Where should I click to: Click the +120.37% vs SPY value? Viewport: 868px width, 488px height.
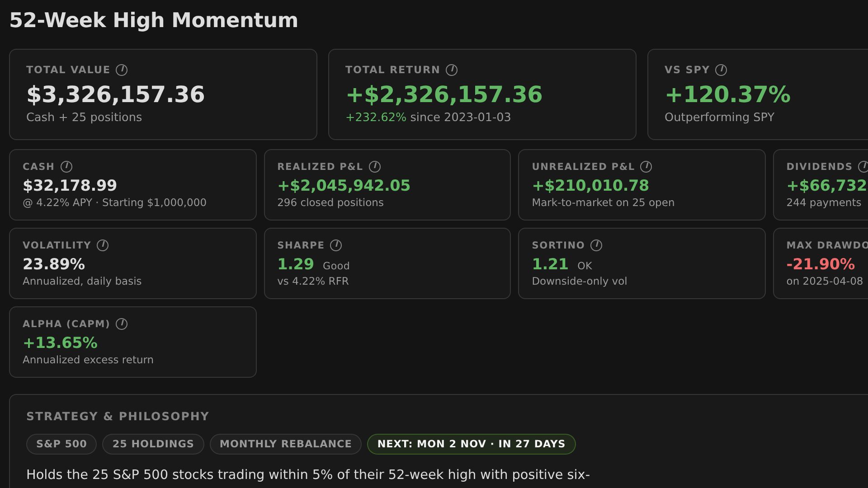[x=728, y=94]
